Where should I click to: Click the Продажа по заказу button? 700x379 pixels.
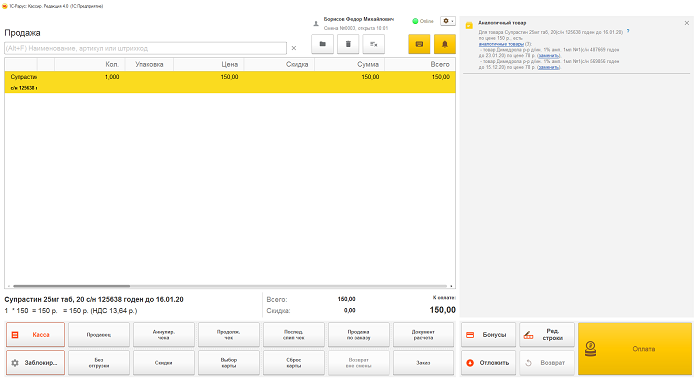click(x=358, y=334)
